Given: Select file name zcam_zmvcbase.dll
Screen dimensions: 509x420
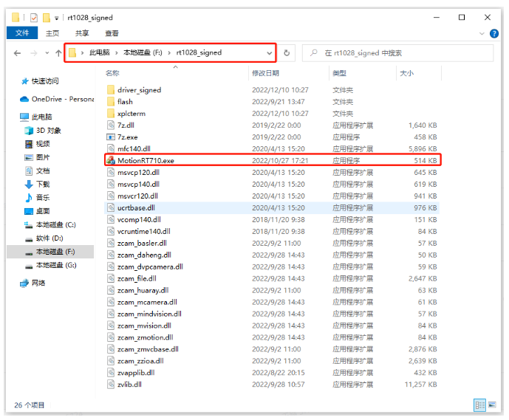Looking at the screenshot, I should pyautogui.click(x=148, y=349).
